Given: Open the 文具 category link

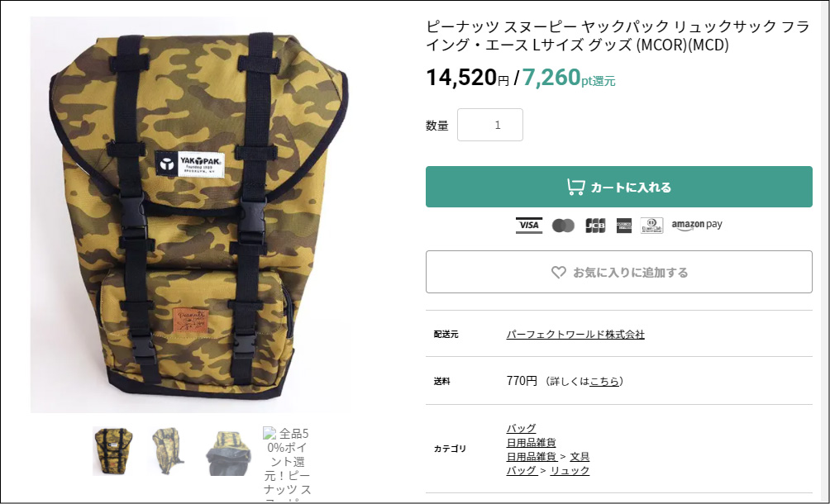Looking at the screenshot, I should pos(580,456).
